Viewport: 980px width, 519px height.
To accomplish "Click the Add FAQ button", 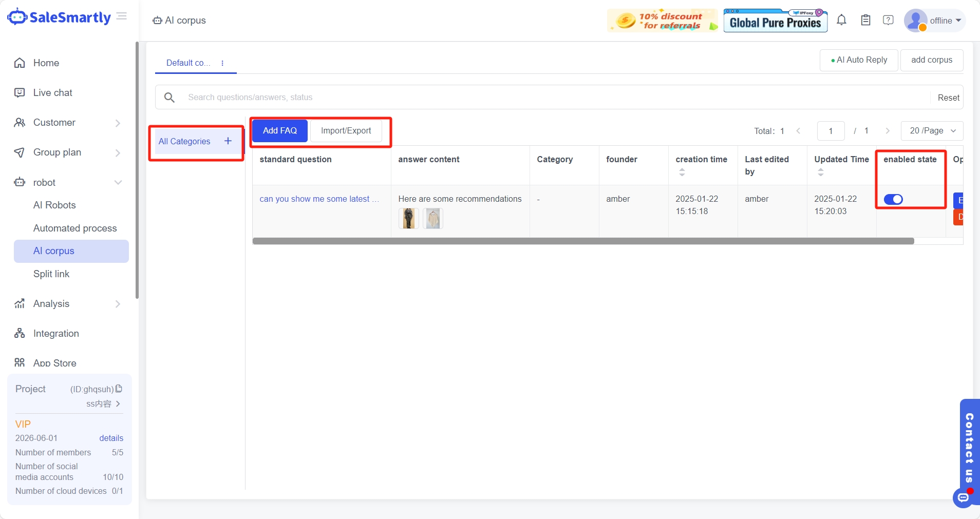I will (280, 131).
